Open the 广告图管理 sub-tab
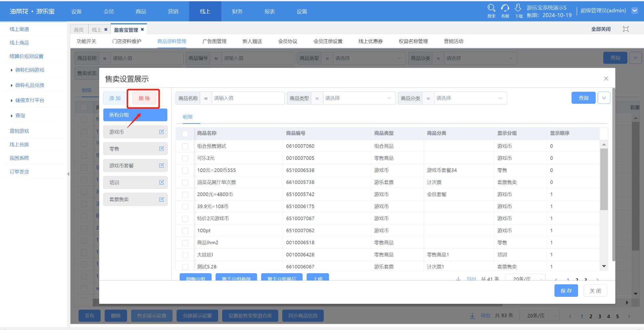The image size is (644, 330). pos(214,41)
